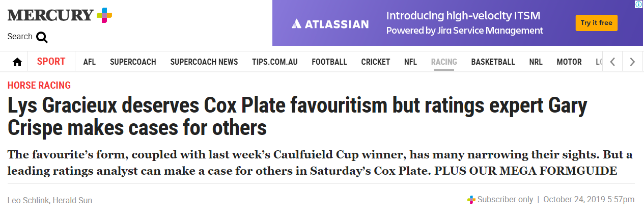
Task: Open the Basketball section
Action: (x=493, y=62)
